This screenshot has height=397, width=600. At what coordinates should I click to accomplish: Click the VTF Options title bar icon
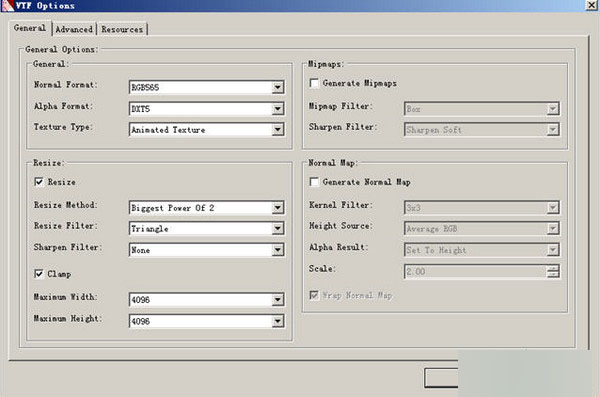[x=7, y=5]
